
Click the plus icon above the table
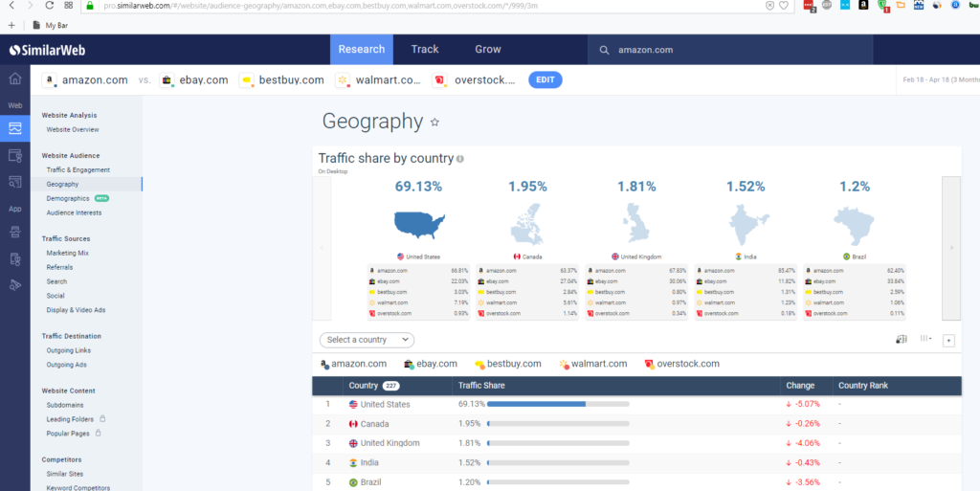point(948,340)
